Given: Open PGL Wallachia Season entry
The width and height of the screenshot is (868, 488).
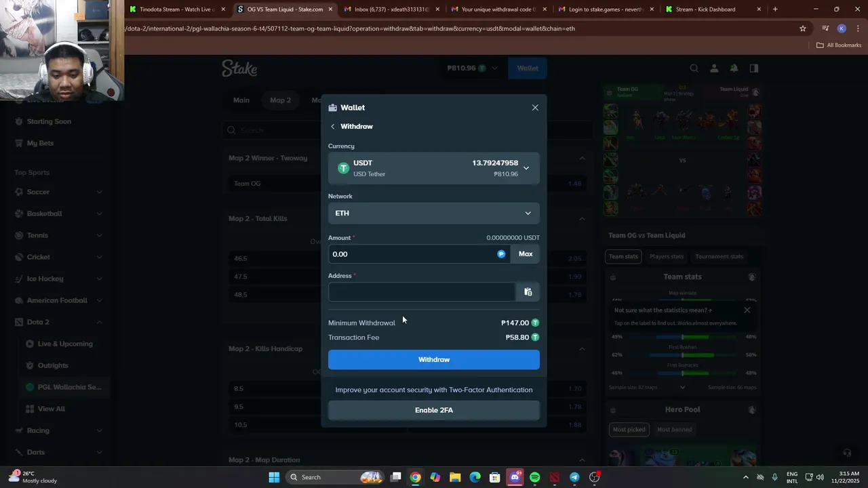Looking at the screenshot, I should [69, 388].
